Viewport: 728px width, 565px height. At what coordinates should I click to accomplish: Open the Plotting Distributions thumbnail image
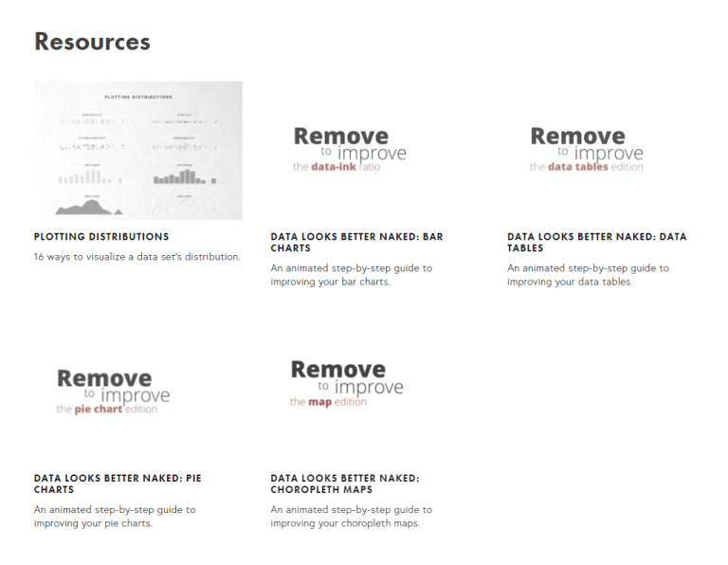[137, 150]
